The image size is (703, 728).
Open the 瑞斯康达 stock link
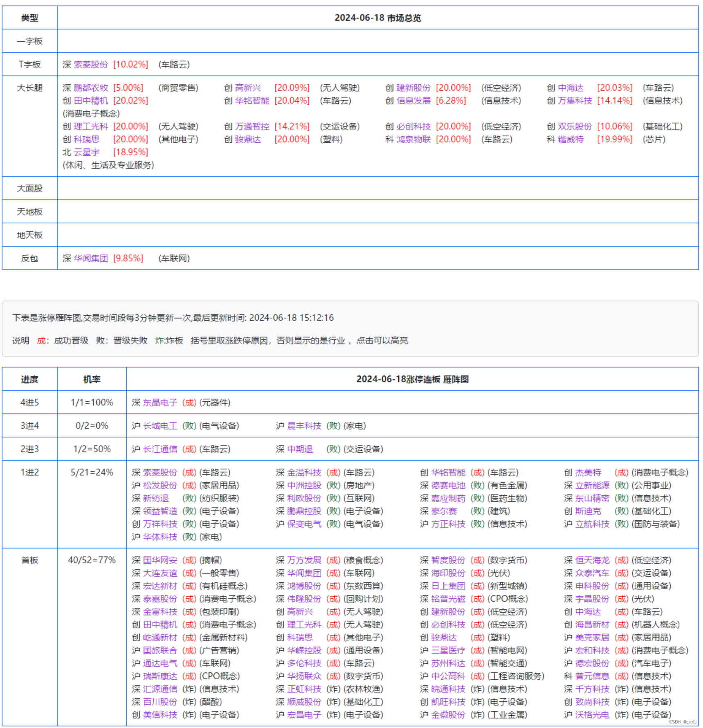click(x=160, y=676)
